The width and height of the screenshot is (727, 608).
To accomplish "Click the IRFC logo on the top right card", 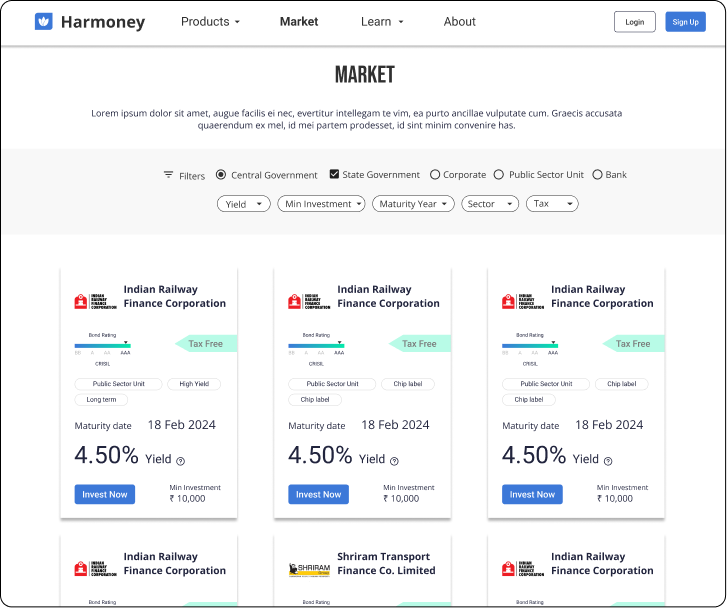I will pos(523,301).
